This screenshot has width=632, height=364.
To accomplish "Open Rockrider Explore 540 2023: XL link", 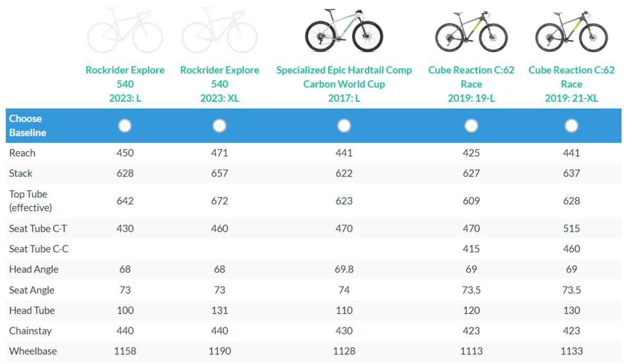I will coord(220,84).
